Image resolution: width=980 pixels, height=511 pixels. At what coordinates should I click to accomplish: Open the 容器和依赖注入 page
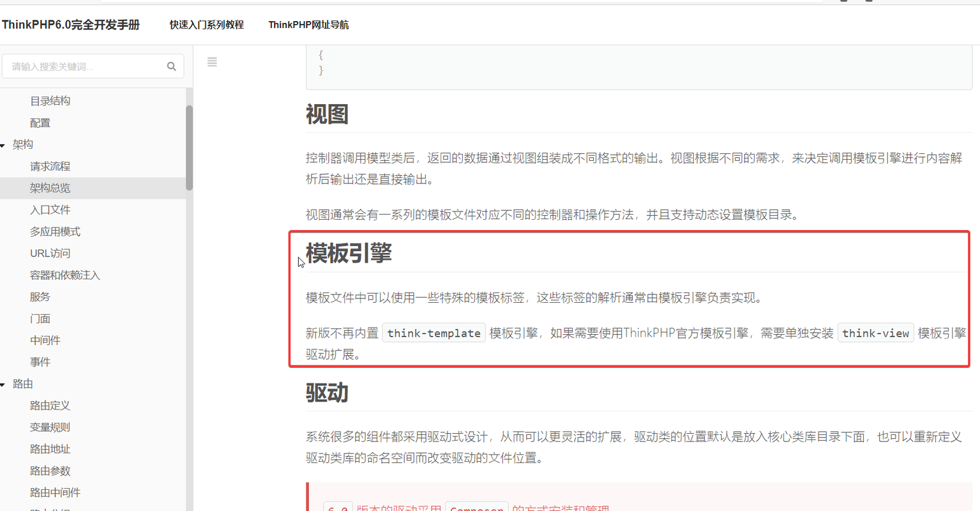[65, 275]
